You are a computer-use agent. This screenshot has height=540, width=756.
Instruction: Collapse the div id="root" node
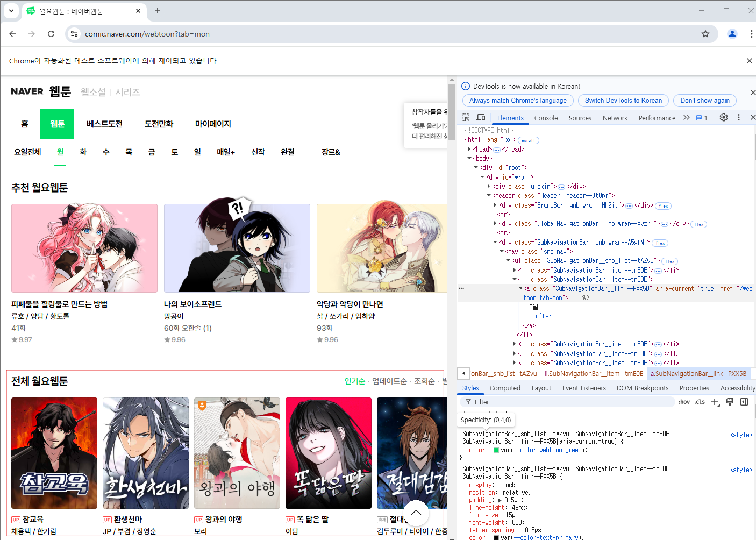pos(476,167)
